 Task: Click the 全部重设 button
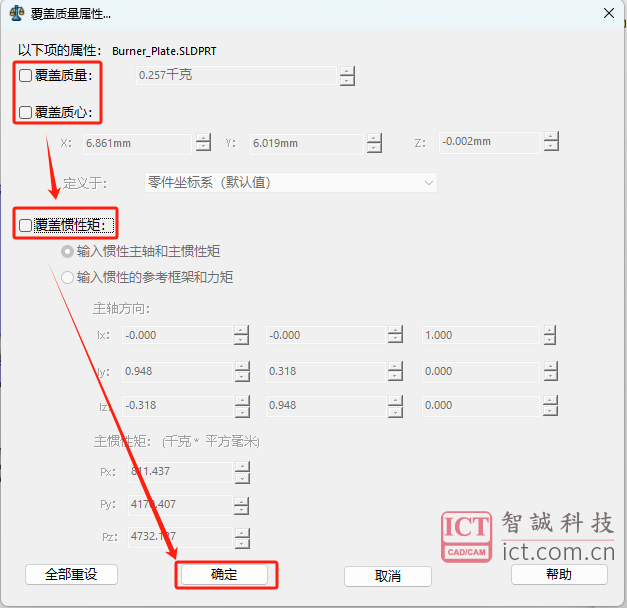coord(71,575)
